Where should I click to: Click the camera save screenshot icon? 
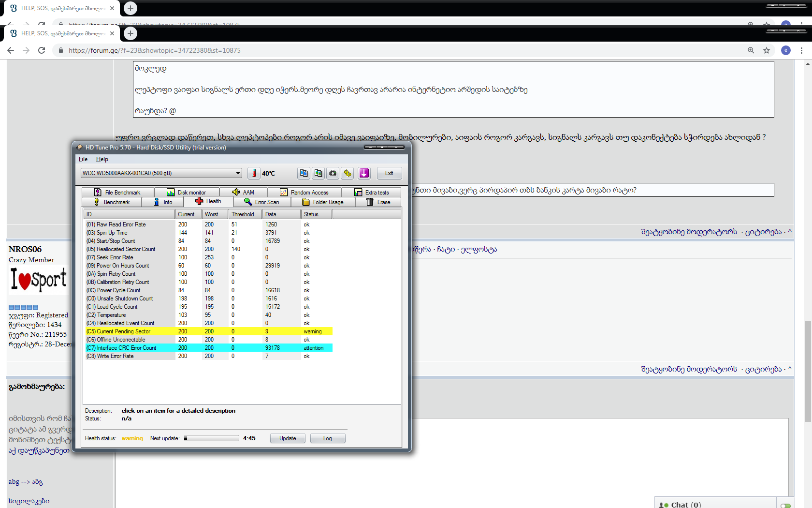pos(333,173)
